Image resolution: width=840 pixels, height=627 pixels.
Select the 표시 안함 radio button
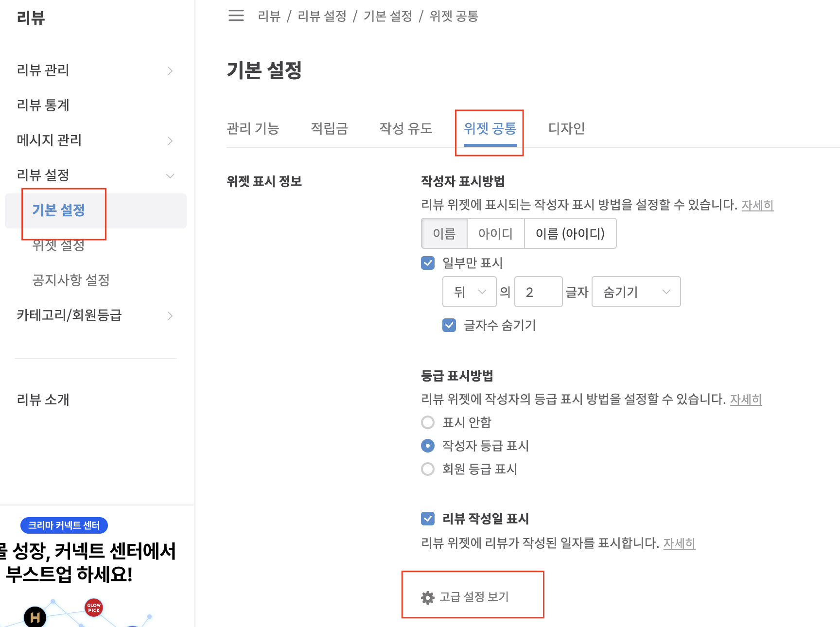tap(428, 422)
